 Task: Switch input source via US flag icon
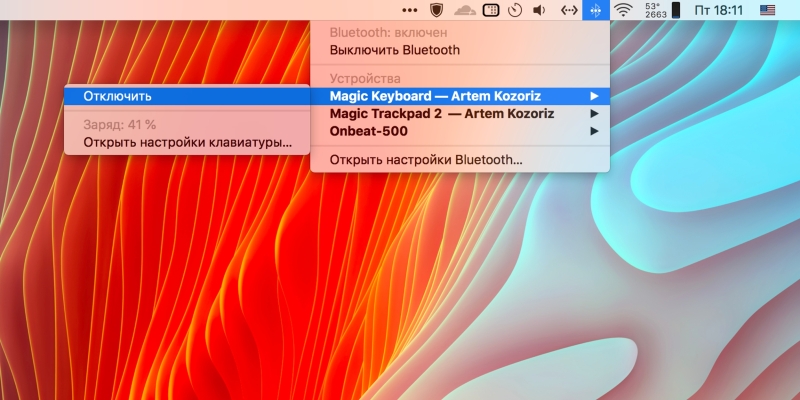point(767,10)
